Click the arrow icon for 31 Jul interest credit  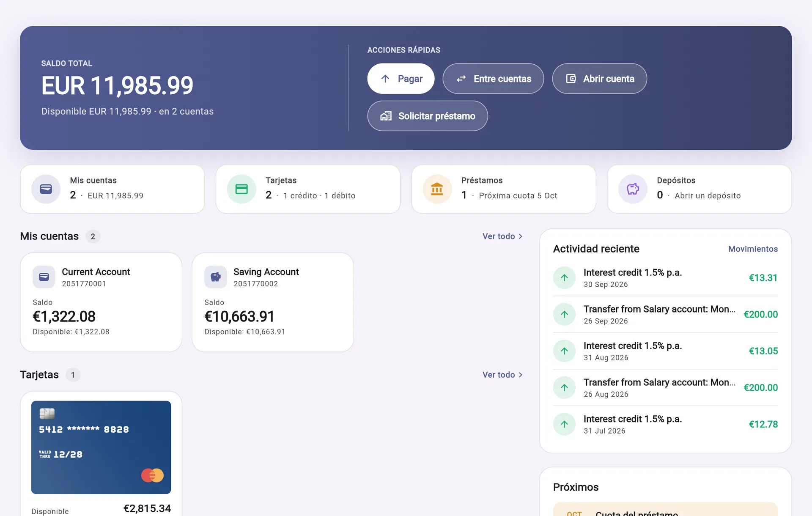[x=564, y=424]
